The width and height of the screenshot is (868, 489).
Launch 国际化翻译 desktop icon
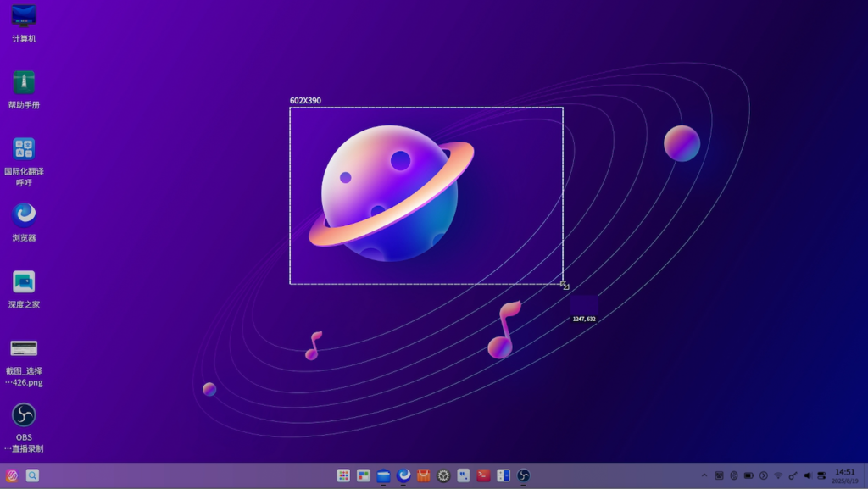24,149
